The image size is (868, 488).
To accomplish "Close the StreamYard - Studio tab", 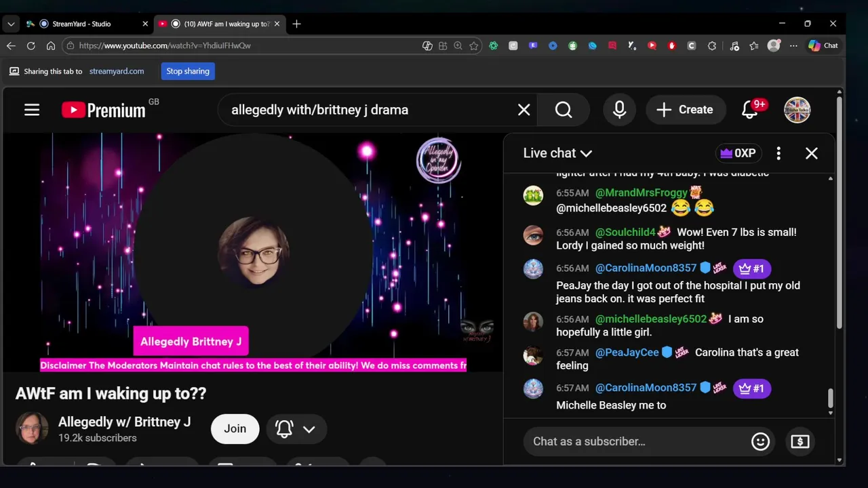I will [x=144, y=24].
